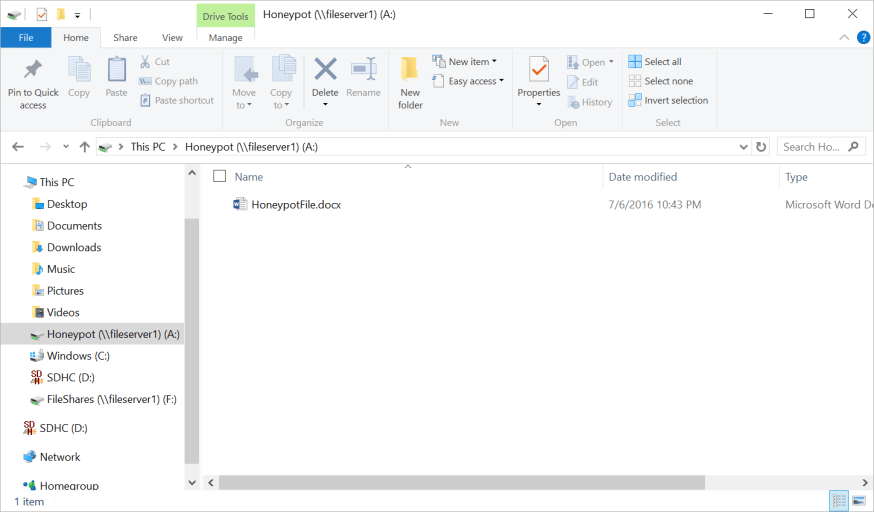Screen dimensions: 874x512
Task: Select Homegroup in navigation pane
Action: coord(69,485)
